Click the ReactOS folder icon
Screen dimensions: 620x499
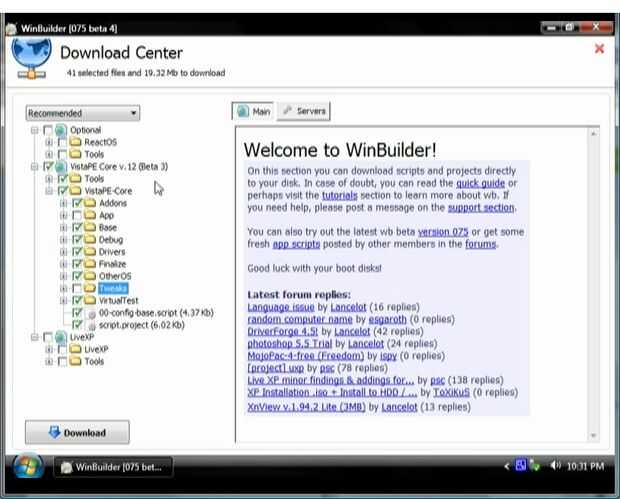click(x=75, y=142)
